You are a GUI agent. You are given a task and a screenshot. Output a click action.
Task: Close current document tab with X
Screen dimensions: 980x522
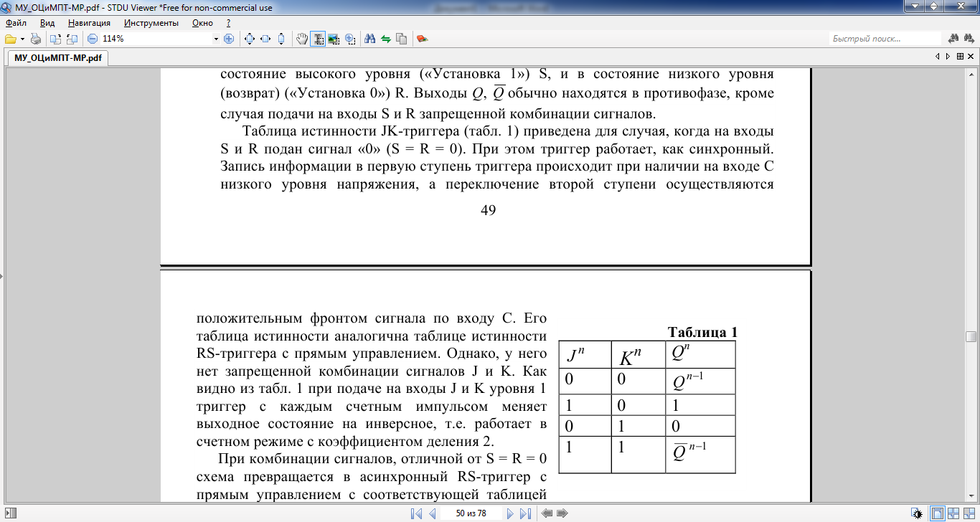tap(971, 57)
